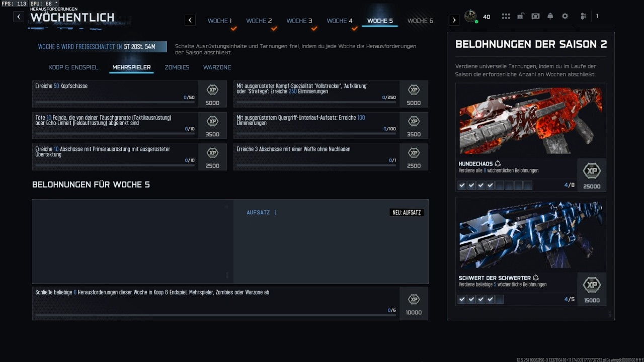
Task: Click the AUFSATZ reward label
Action: [258, 213]
